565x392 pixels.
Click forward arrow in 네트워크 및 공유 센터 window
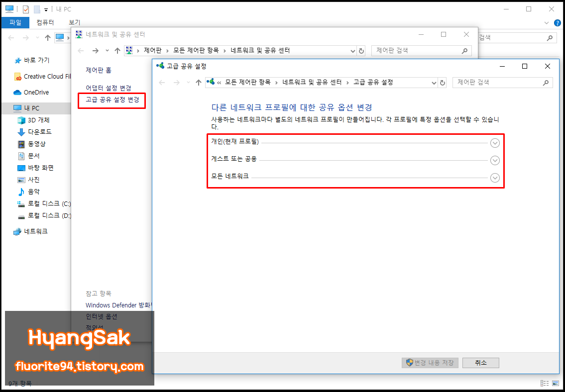(x=95, y=51)
